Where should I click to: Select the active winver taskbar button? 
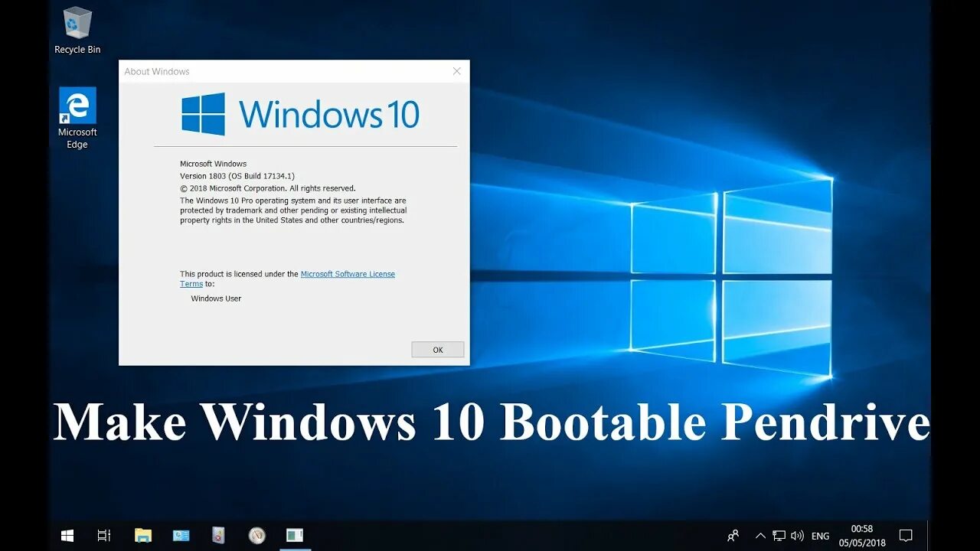(295, 536)
